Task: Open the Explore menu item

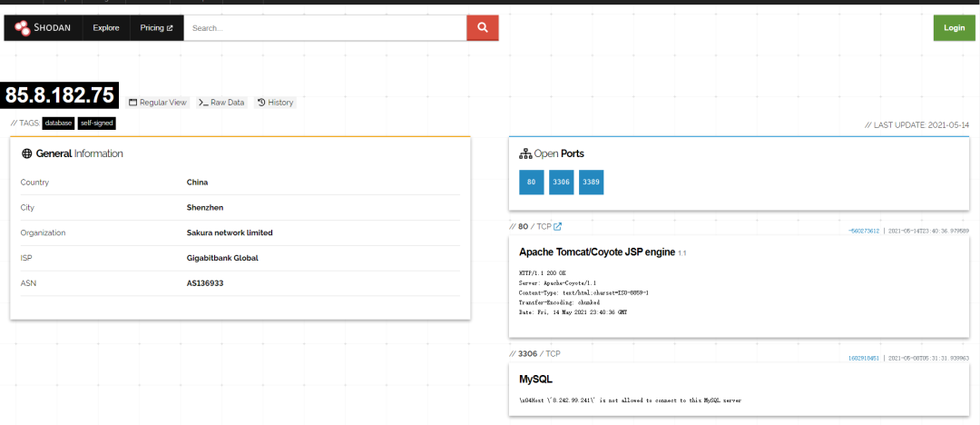Action: (106, 27)
